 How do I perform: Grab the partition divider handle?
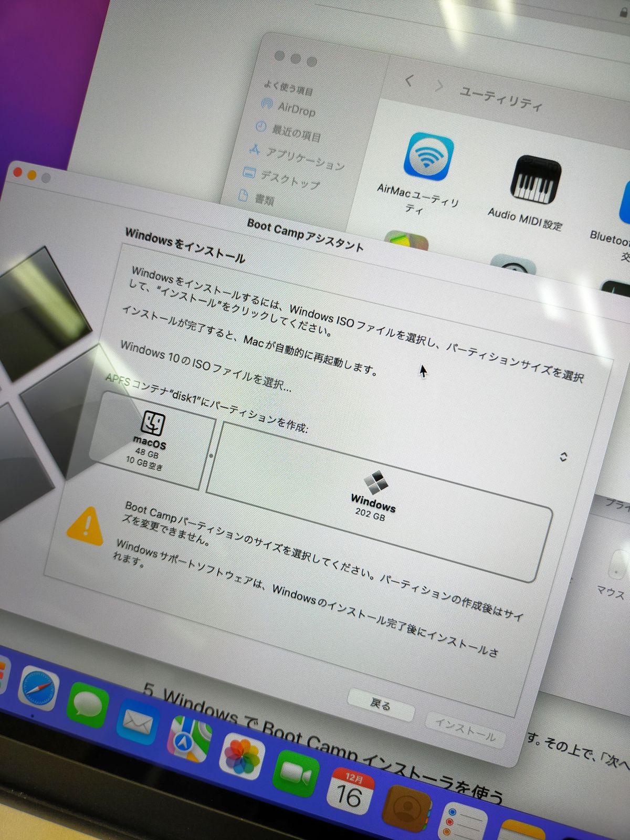pyautogui.click(x=212, y=456)
